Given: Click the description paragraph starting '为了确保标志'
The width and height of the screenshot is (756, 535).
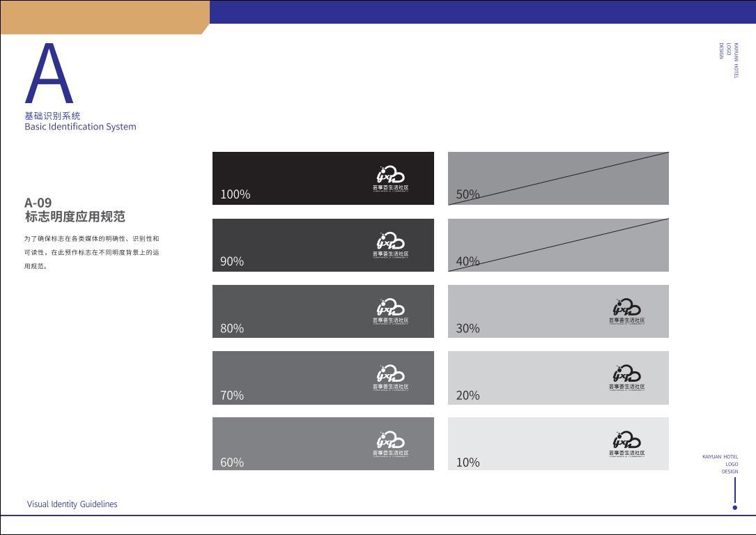Looking at the screenshot, I should [x=91, y=252].
